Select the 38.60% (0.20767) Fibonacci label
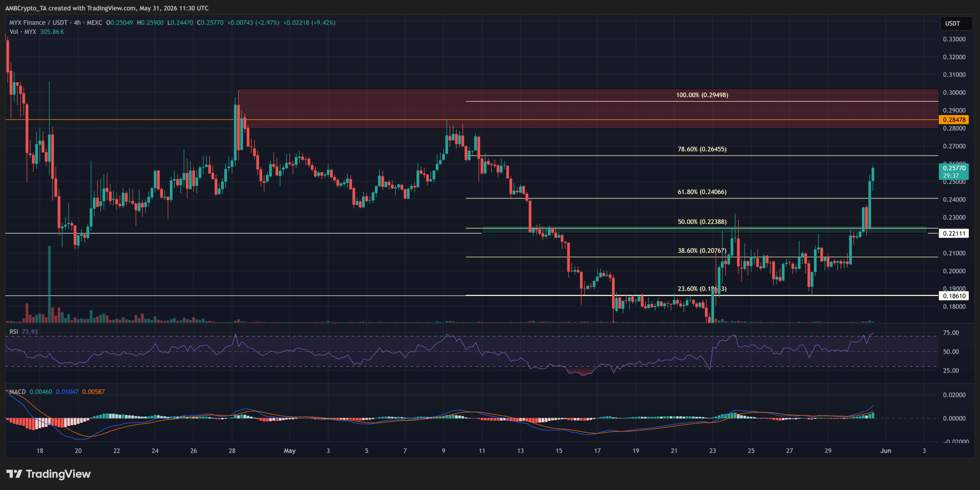Viewport: 980px width, 490px height. click(702, 251)
